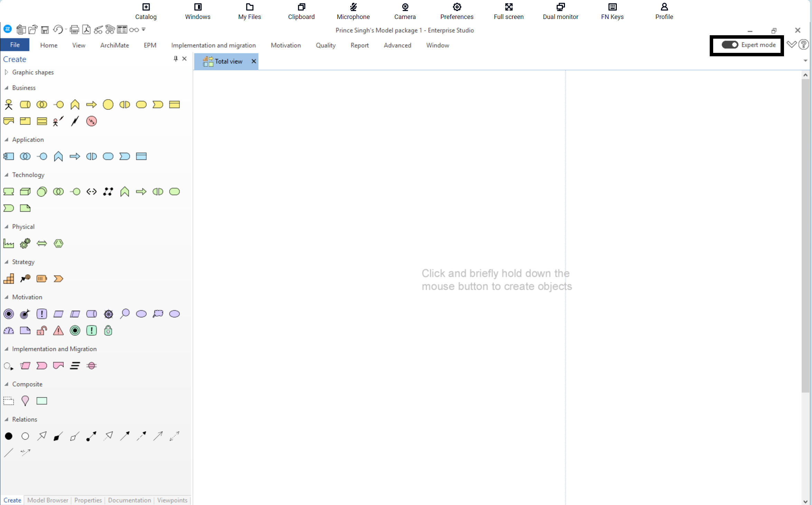Open Preferences in the top bar
Image resolution: width=812 pixels, height=505 pixels.
point(456,11)
